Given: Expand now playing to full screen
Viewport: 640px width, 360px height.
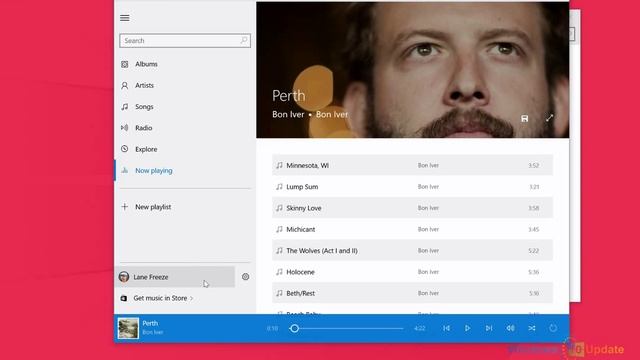Looking at the screenshot, I should tap(549, 118).
